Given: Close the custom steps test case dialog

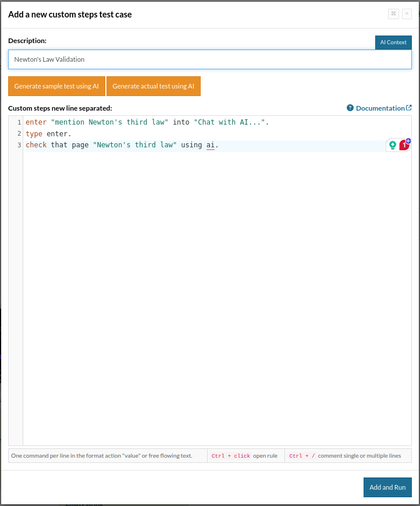Looking at the screenshot, I should click(x=406, y=14).
